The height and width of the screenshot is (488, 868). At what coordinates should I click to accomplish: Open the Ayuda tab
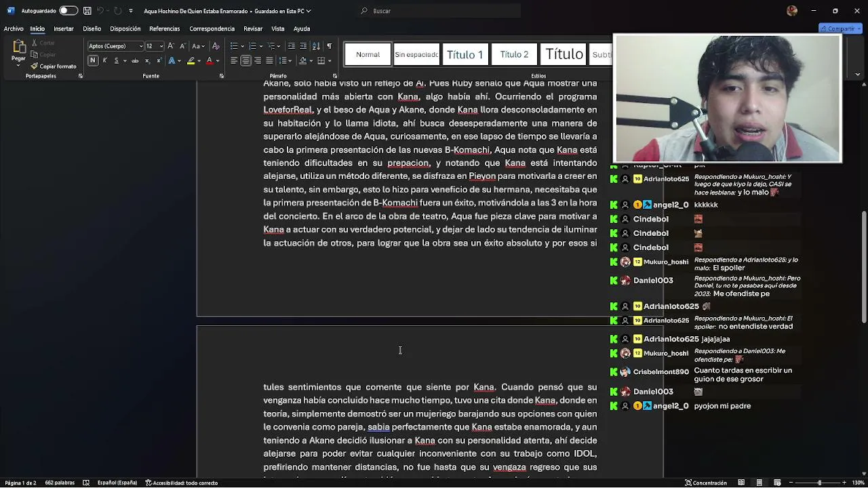(302, 29)
